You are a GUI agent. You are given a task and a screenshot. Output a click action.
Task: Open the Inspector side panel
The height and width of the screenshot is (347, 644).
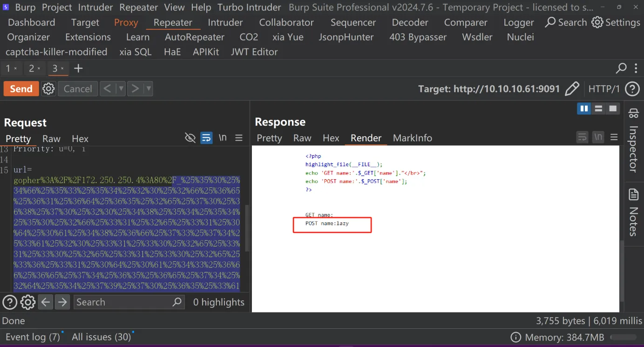pos(633,140)
